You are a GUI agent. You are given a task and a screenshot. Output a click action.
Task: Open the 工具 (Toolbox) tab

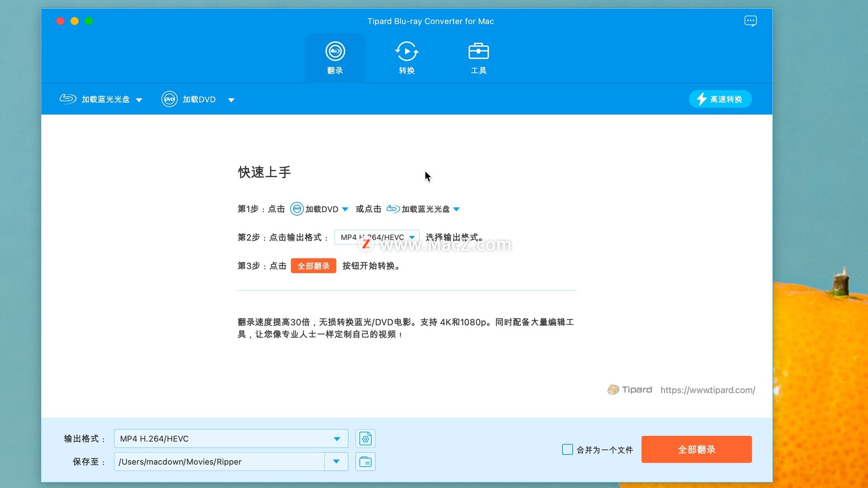[478, 58]
